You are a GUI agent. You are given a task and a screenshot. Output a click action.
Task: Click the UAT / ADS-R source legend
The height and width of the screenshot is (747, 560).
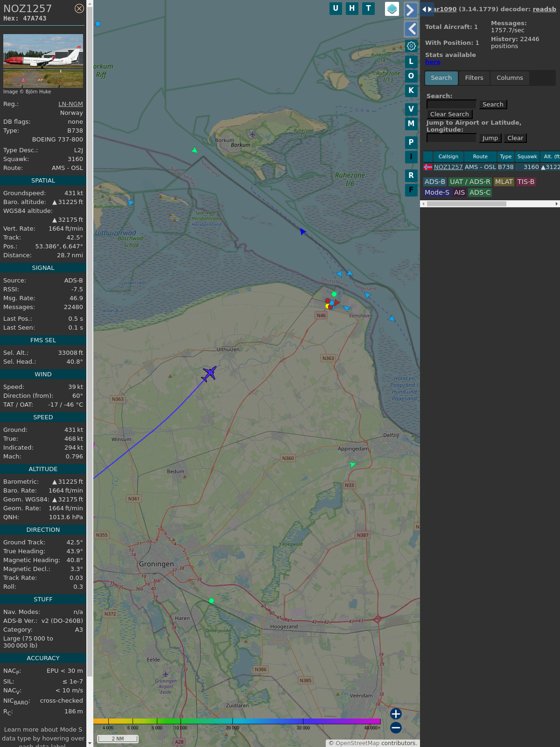(470, 182)
